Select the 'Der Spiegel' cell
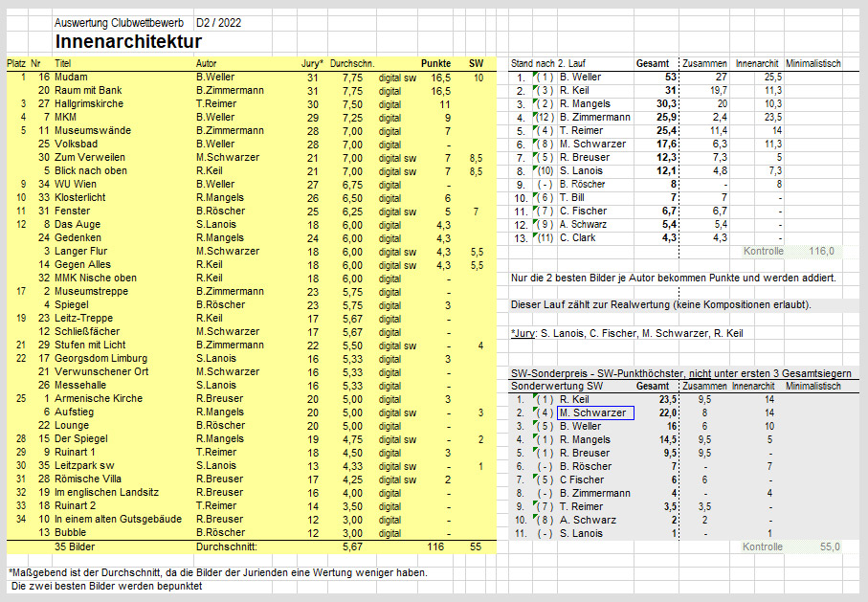 pos(80,438)
